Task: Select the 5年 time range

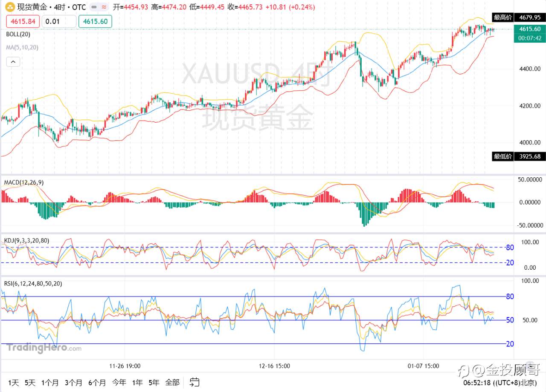Action: click(154, 382)
